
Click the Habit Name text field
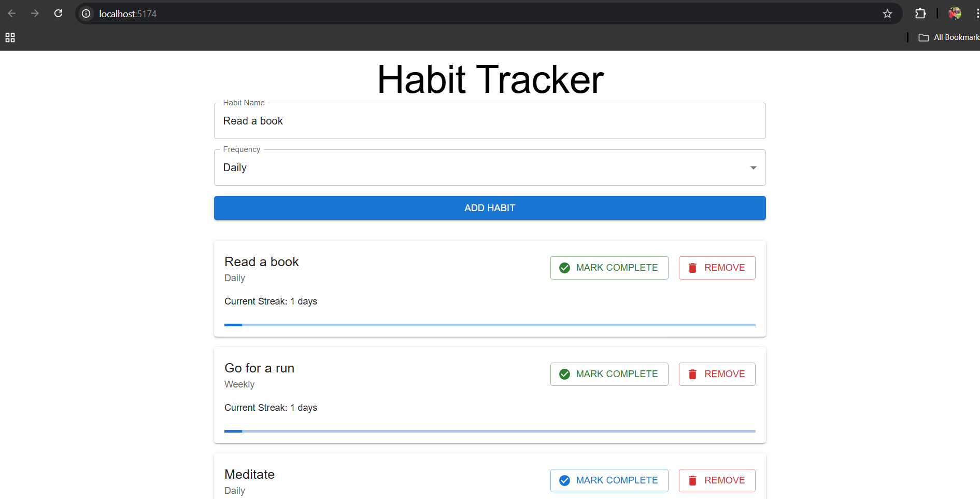pyautogui.click(x=489, y=121)
